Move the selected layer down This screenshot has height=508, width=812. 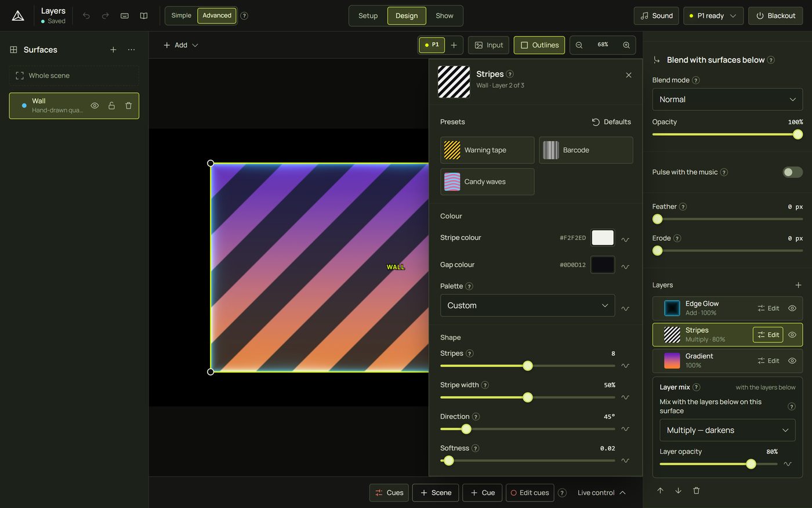(x=678, y=491)
